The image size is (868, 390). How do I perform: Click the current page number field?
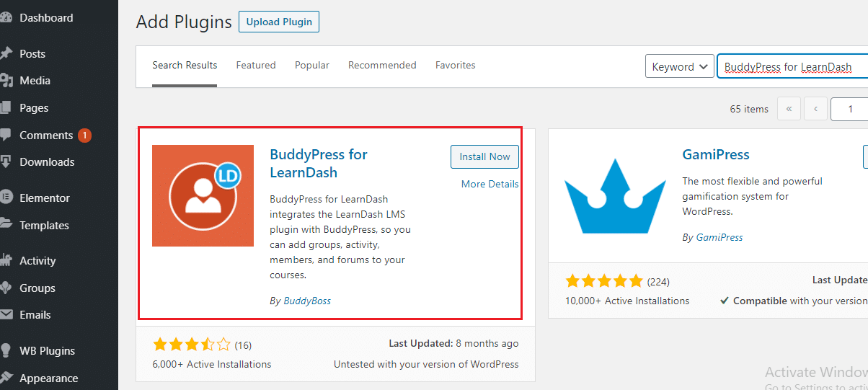tap(849, 109)
